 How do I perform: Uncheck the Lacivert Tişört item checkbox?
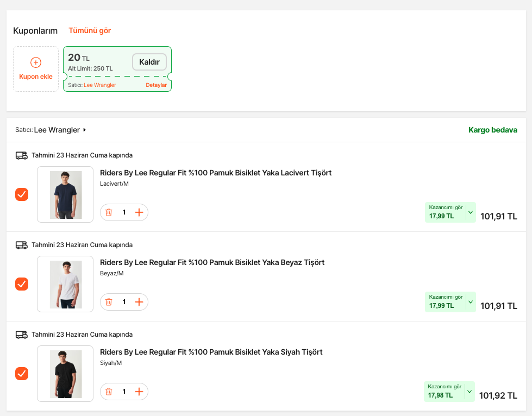pyautogui.click(x=22, y=194)
